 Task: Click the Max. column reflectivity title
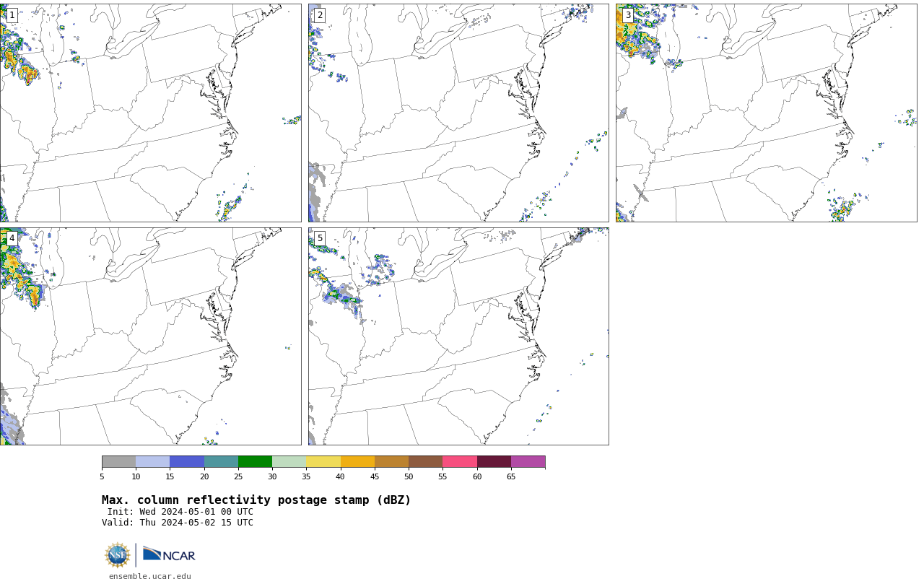[256, 500]
